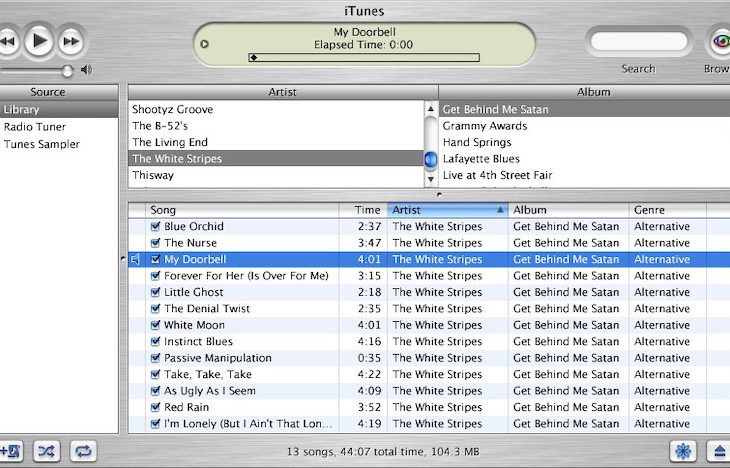Screen dimensions: 730x468
Task: Click the sort arrow in the Artist column header
Action: coord(500,210)
